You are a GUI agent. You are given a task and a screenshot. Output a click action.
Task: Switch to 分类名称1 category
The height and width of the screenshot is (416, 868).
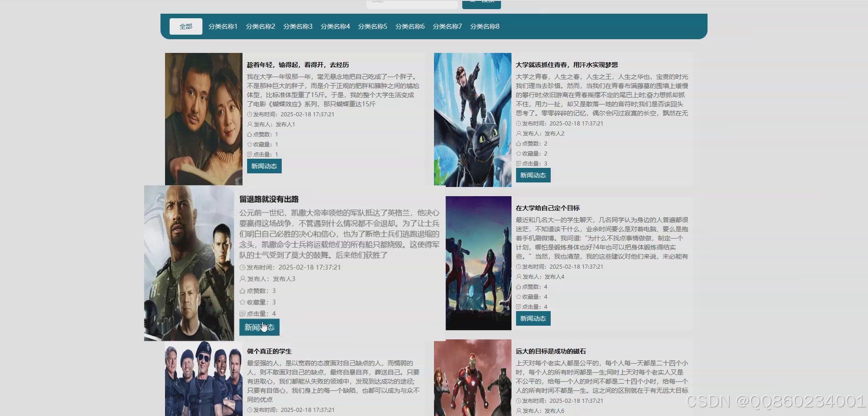pos(223,26)
